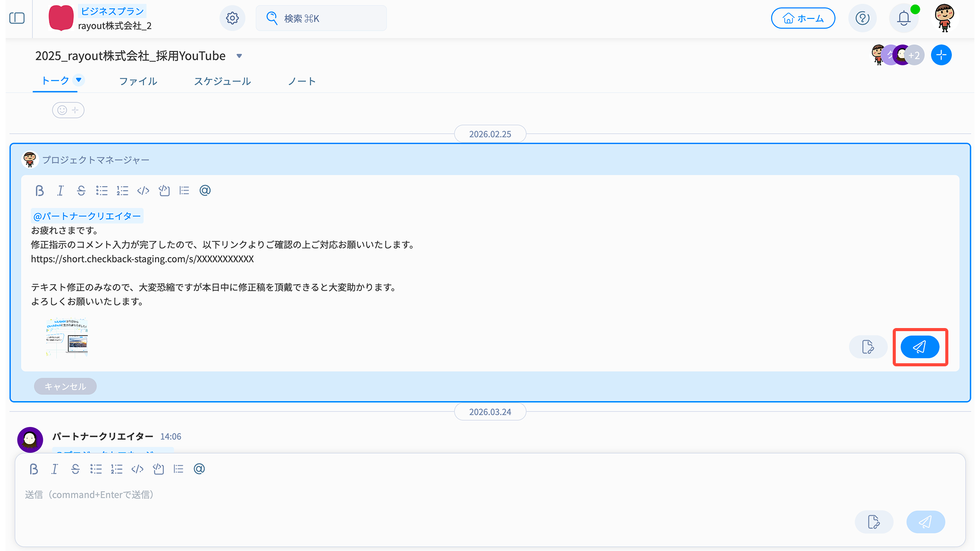The height and width of the screenshot is (551, 980).
Task: Go to ホーム via the home button
Action: tap(802, 18)
